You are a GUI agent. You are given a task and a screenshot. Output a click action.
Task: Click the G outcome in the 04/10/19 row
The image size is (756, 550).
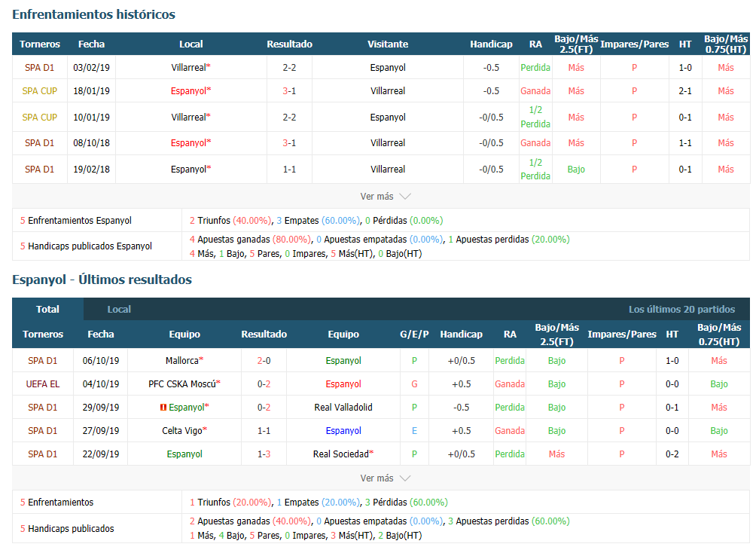coord(414,384)
